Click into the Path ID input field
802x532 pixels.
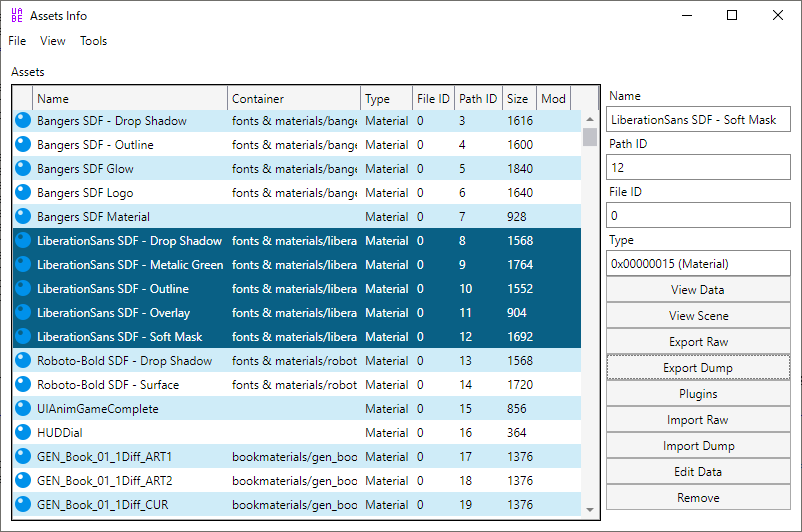(x=698, y=167)
